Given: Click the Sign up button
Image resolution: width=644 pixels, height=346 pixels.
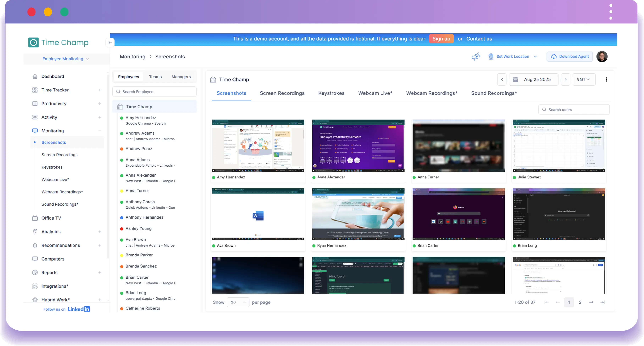Looking at the screenshot, I should click(x=441, y=39).
